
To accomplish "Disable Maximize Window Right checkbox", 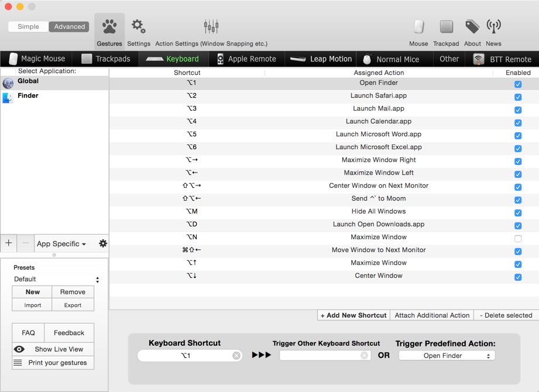I will coord(518,161).
